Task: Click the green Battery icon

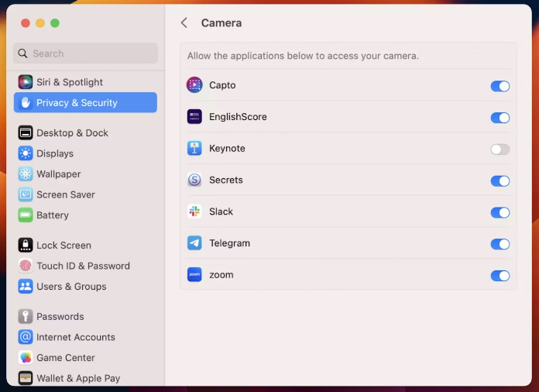Action: point(26,215)
